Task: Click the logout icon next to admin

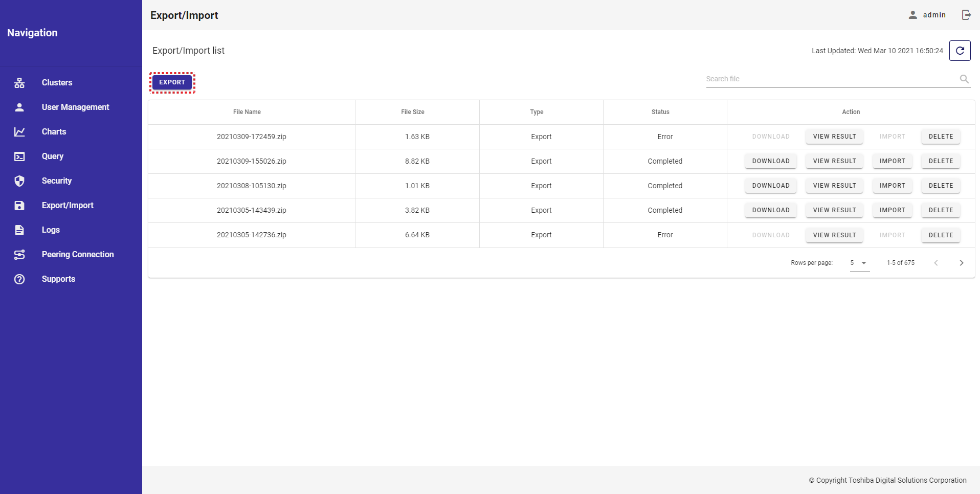Action: pyautogui.click(x=966, y=15)
